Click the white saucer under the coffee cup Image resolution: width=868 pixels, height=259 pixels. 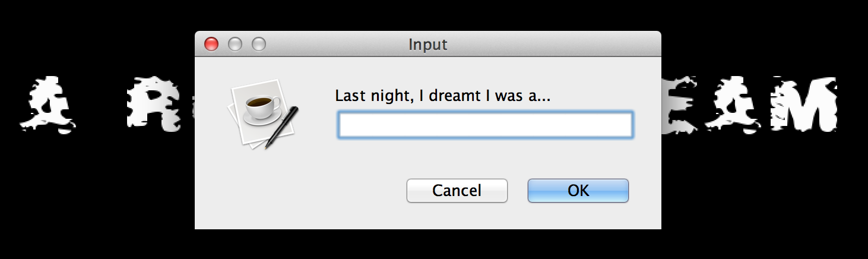[x=262, y=119]
